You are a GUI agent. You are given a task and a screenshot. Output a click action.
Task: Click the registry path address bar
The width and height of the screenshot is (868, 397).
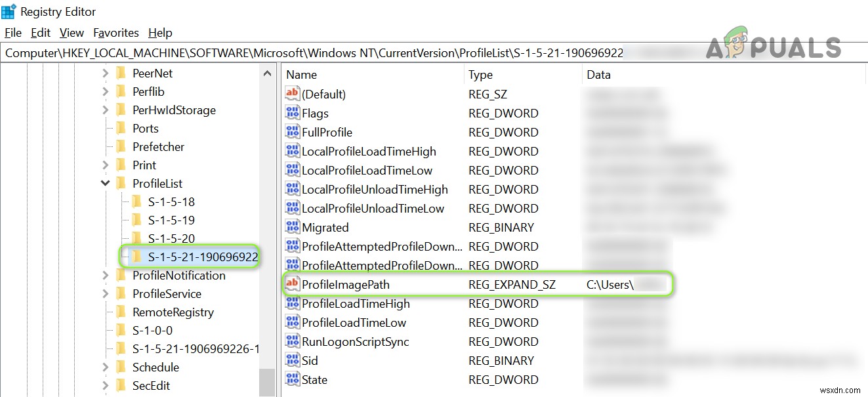point(433,52)
